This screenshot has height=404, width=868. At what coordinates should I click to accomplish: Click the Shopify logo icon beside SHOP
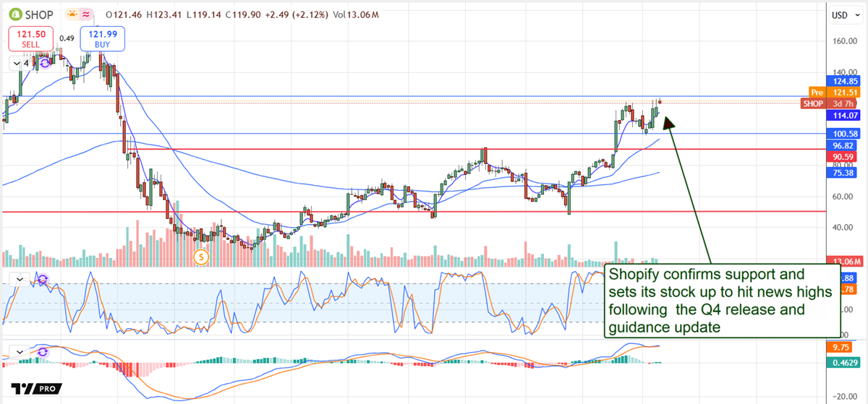click(12, 14)
